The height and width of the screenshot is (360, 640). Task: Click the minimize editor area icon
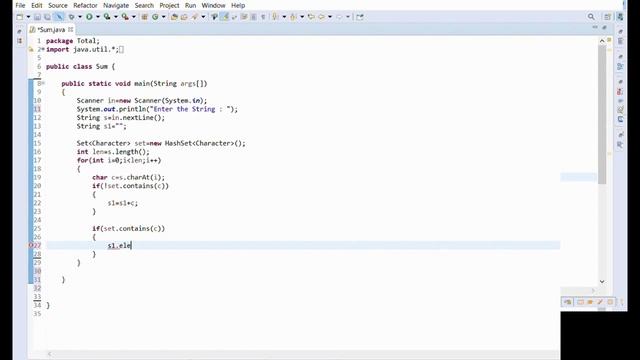(x=595, y=27)
